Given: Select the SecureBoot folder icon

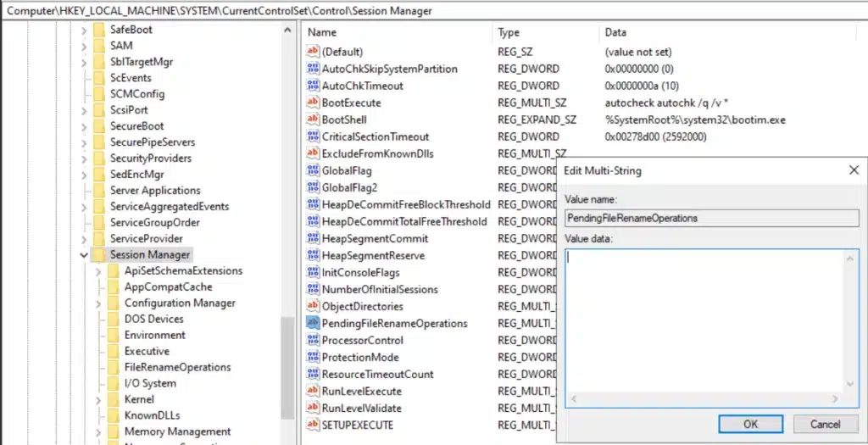Looking at the screenshot, I should pyautogui.click(x=98, y=126).
